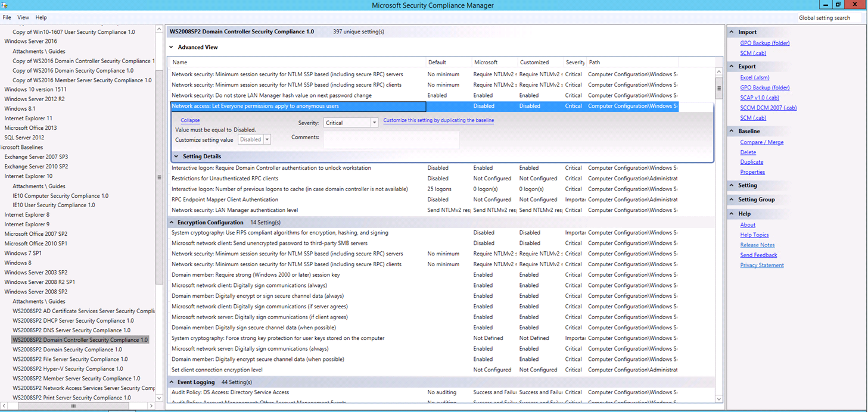Click the Comments text field
The width and height of the screenshot is (868, 412).
click(x=391, y=140)
